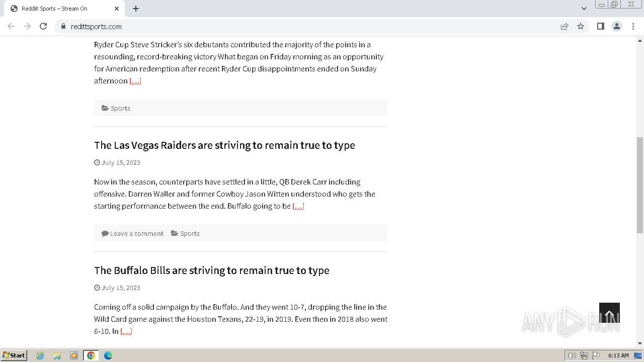Open Sports category under Raiders post
The width and height of the screenshot is (644, 362).
pos(190,233)
